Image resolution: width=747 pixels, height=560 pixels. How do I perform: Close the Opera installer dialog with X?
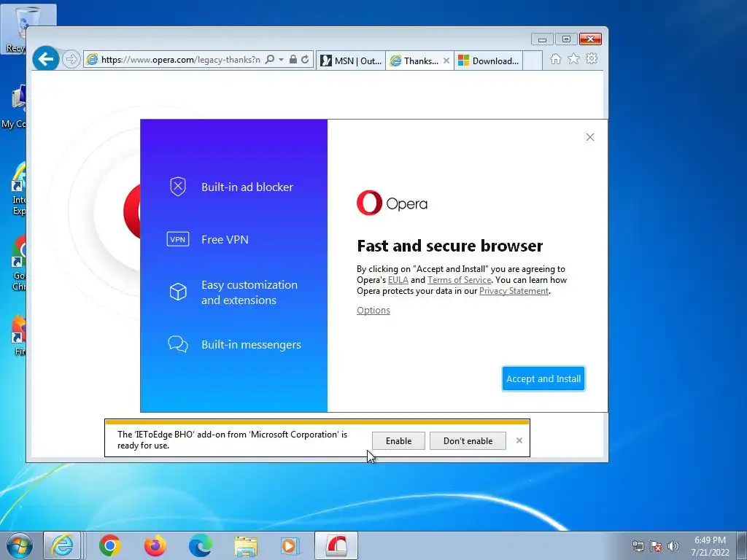pos(589,137)
